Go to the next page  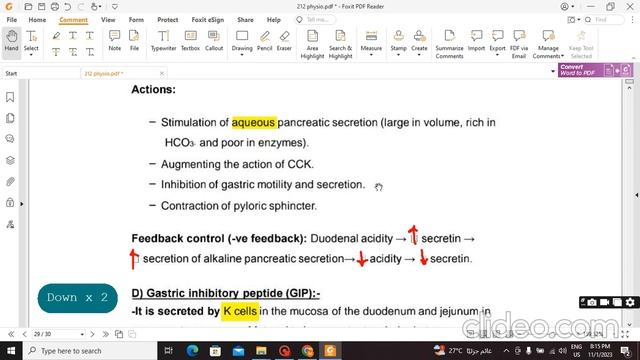[x=92, y=334]
